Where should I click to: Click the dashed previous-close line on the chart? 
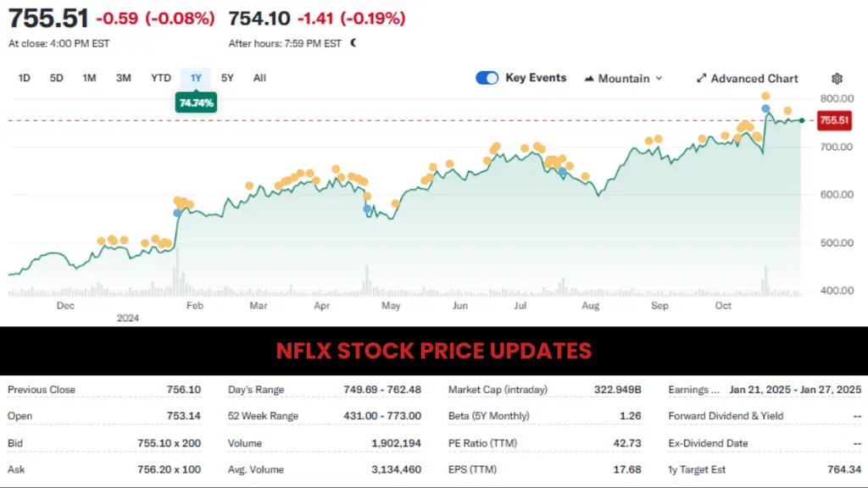424,119
